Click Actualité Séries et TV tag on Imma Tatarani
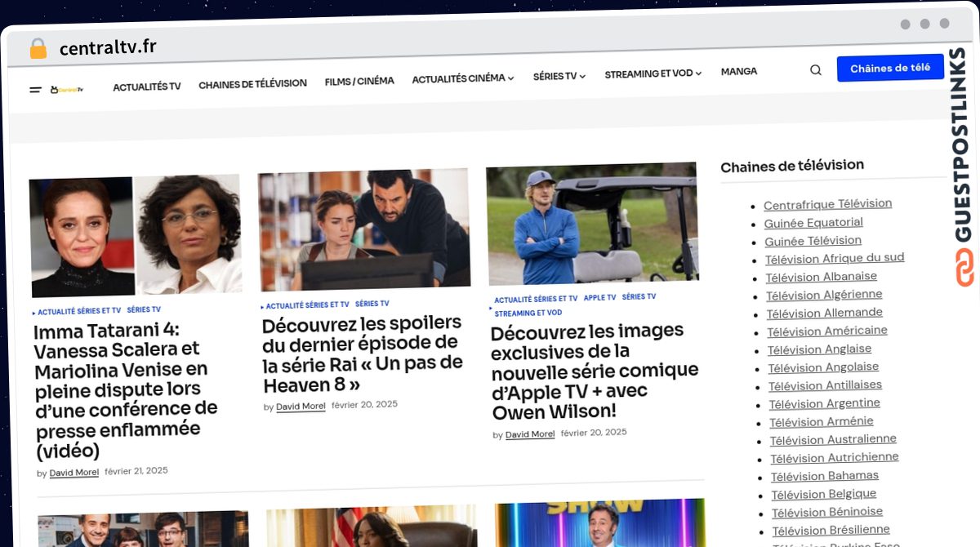980x547 pixels. point(79,311)
